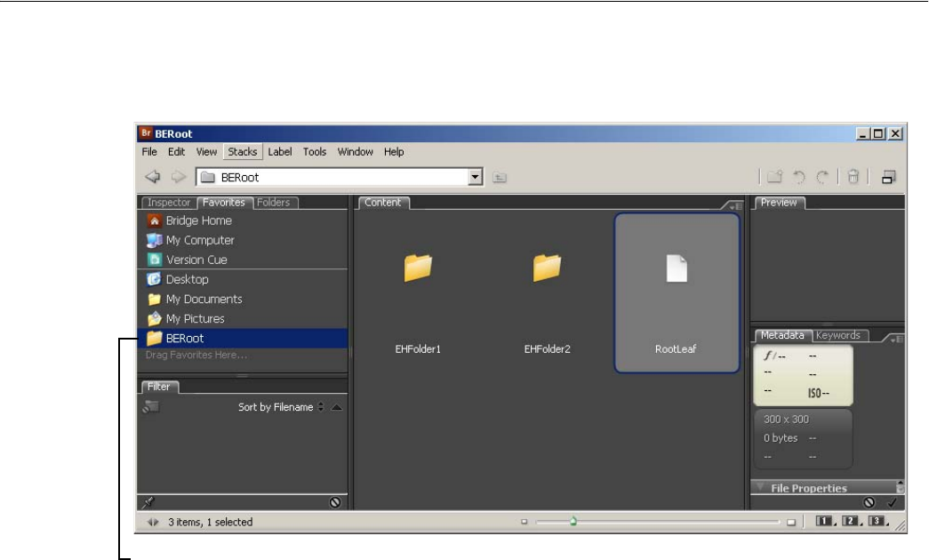
Task: Click the folder view icon in Filter panel
Action: [x=151, y=406]
